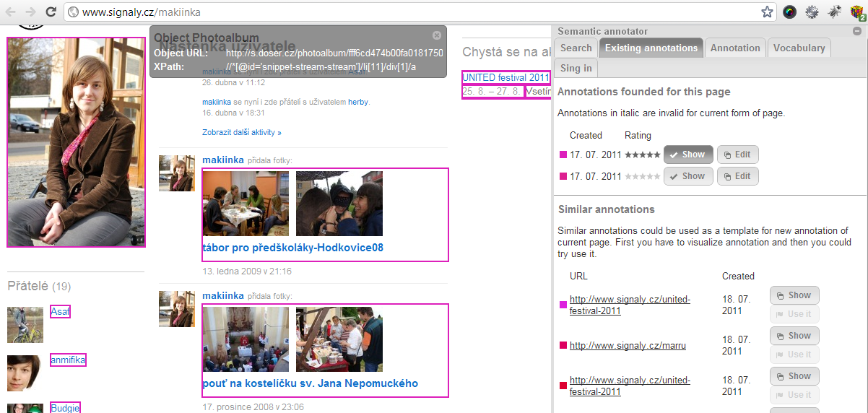The height and width of the screenshot is (413, 868).
Task: Open the outdoor table photo in pouť album
Action: (339, 339)
